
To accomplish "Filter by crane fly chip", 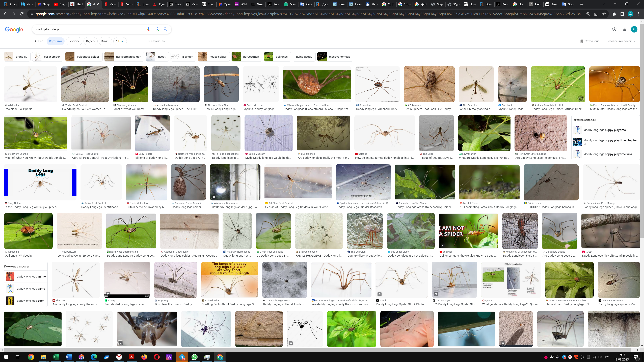I will click(17, 57).
